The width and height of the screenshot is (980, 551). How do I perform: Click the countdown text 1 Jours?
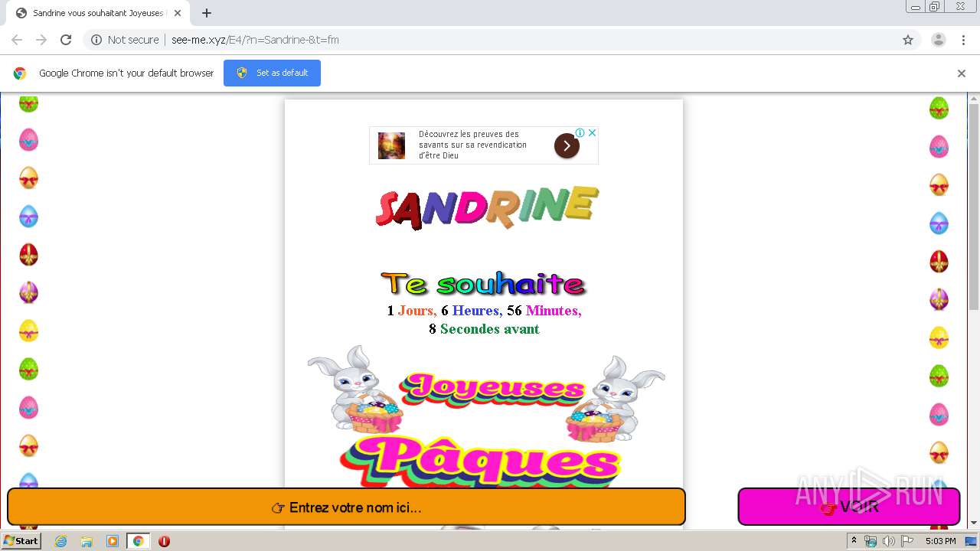click(412, 311)
